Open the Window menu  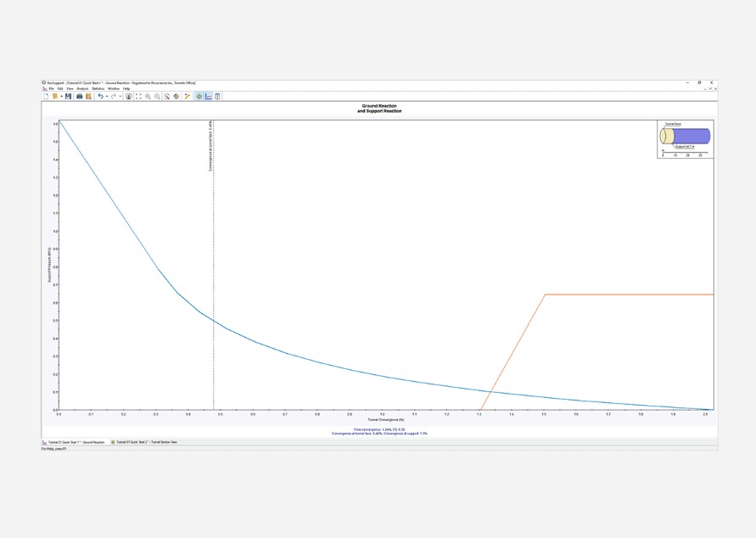(113, 88)
